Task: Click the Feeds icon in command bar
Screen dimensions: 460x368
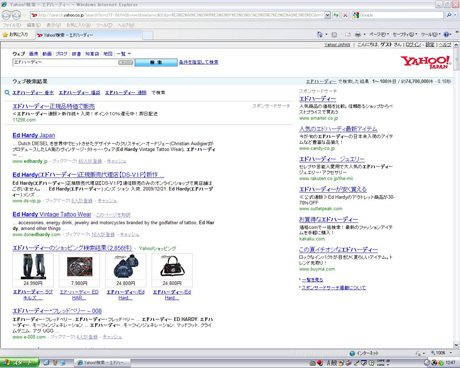Action: click(334, 34)
